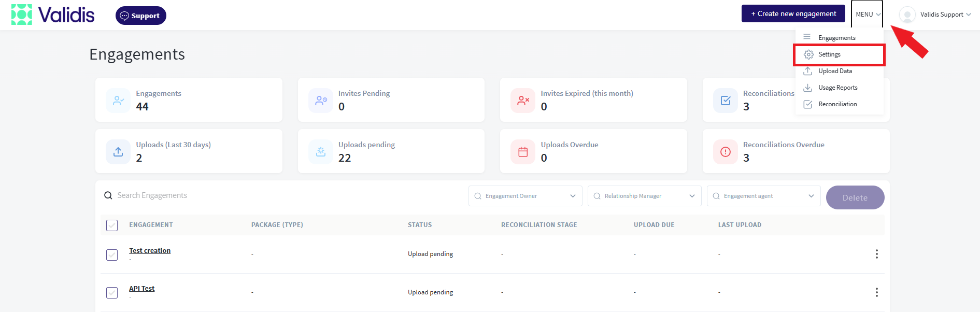Click the Uploads Overdue calendar icon
The width and height of the screenshot is (980, 312).
coord(523,152)
